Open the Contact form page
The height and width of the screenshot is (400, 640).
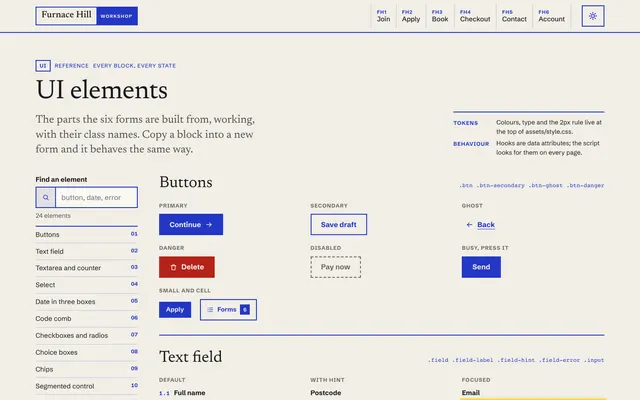(514, 16)
